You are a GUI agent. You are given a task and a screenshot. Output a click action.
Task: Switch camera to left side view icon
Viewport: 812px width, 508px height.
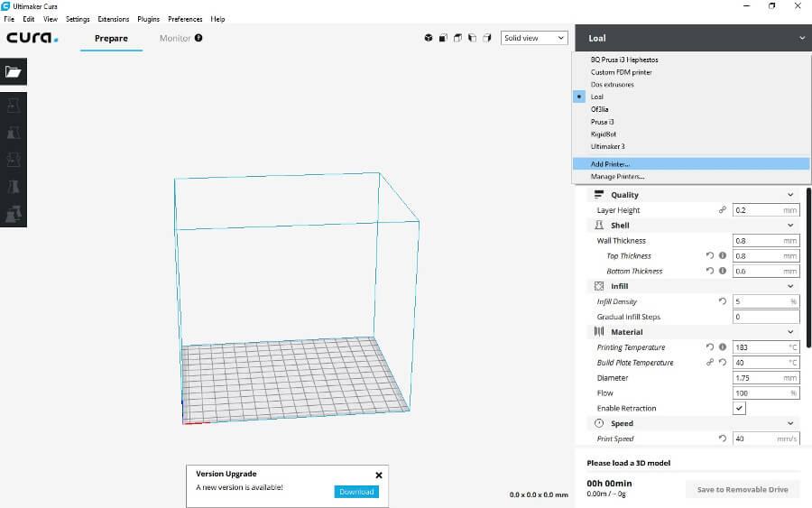(472, 38)
